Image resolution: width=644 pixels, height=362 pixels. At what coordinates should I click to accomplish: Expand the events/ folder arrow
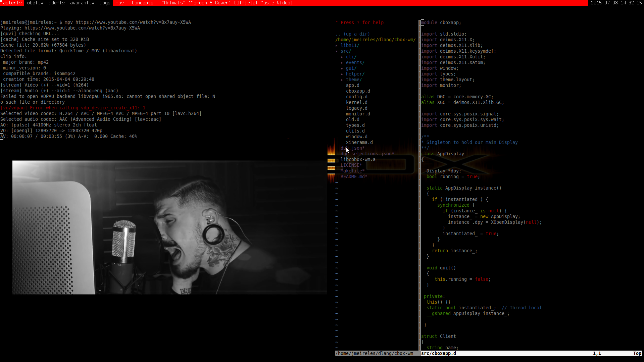[342, 63]
